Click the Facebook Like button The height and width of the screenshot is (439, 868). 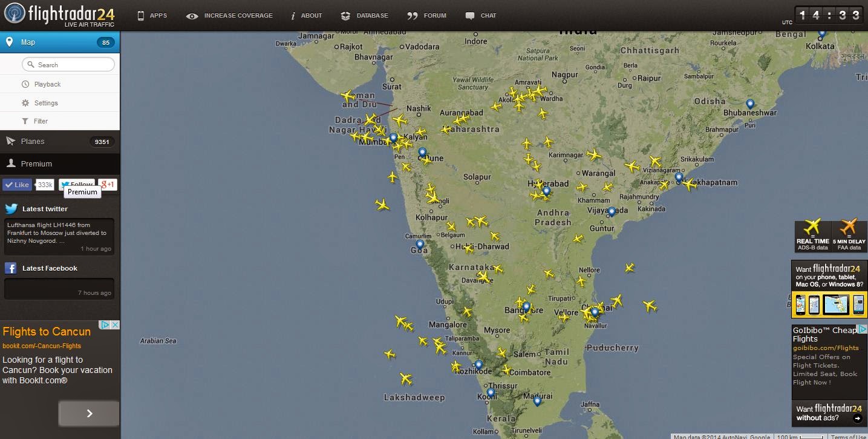tap(18, 185)
